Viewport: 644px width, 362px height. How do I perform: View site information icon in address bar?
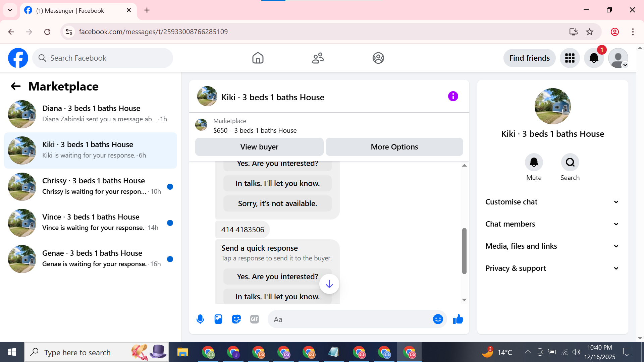[x=69, y=32]
